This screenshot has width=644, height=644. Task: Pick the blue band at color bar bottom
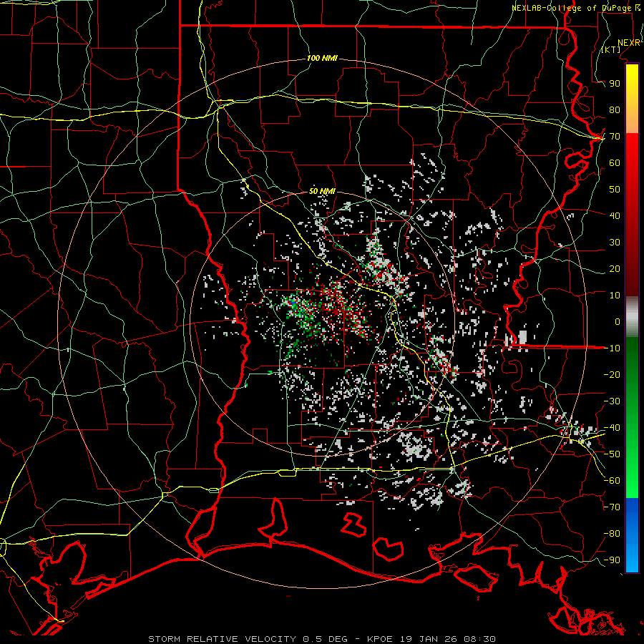tap(632, 535)
